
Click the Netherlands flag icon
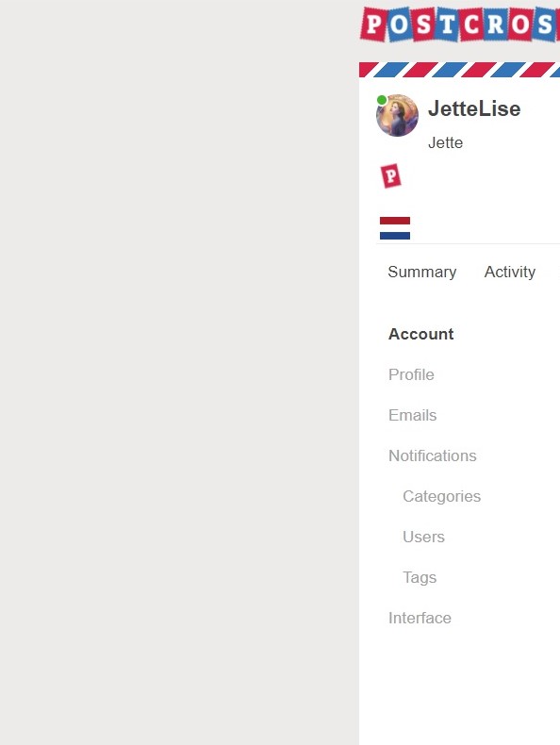point(395,228)
